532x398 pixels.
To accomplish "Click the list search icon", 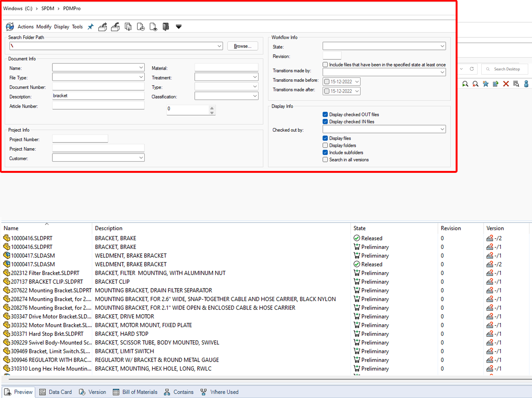I will 516,84.
